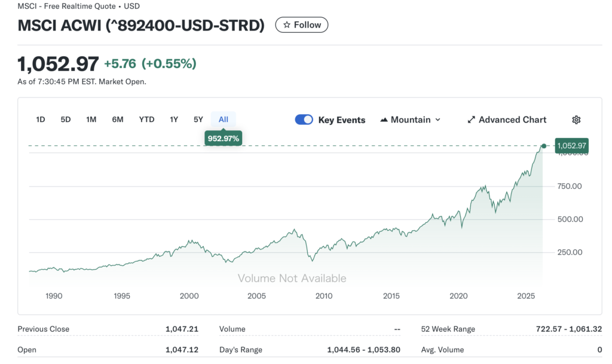Select the 6M time range

[x=118, y=120]
